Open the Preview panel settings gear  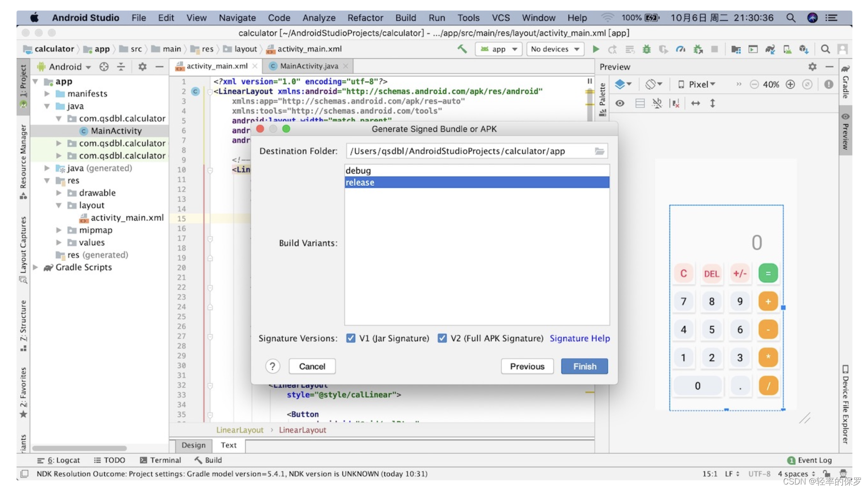(x=812, y=67)
